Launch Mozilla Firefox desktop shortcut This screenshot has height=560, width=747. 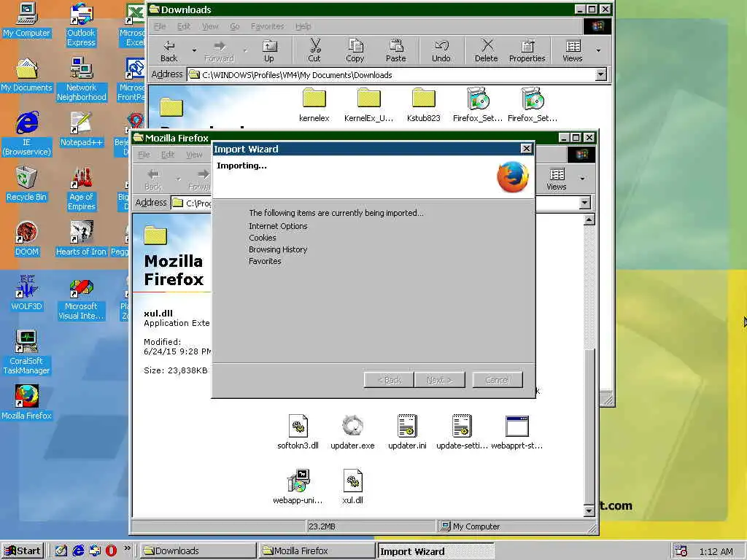click(27, 402)
